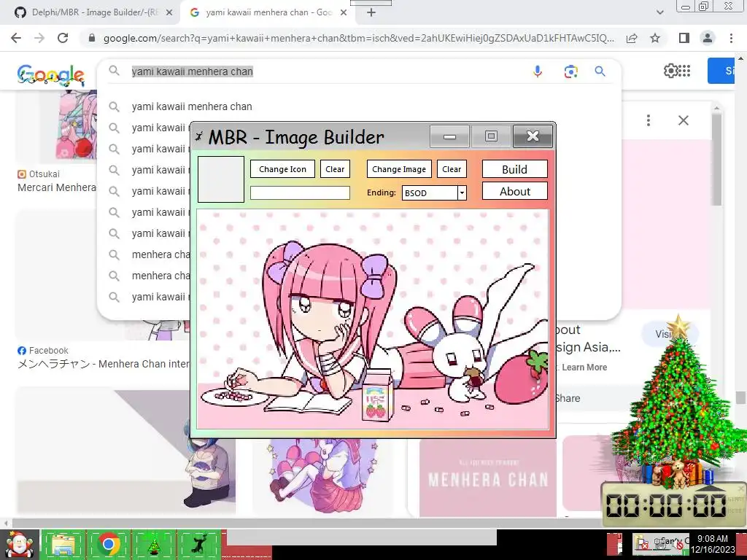Switch to the yami kawaii menhera chan tab
This screenshot has height=560, width=747.
tap(268, 12)
